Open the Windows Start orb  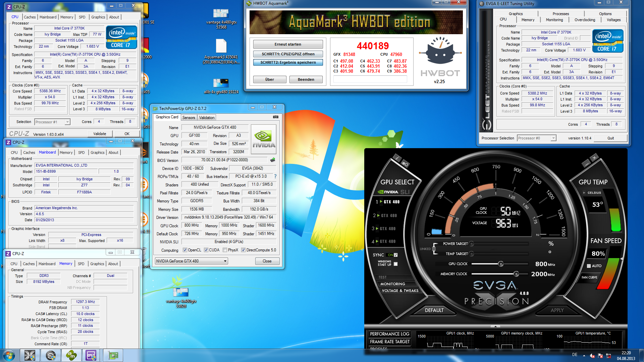(9, 355)
